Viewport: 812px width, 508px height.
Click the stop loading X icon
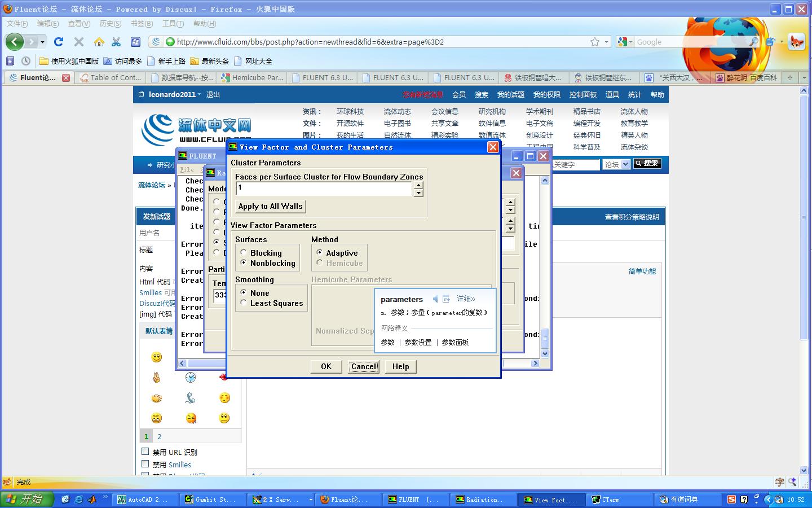pyautogui.click(x=79, y=42)
